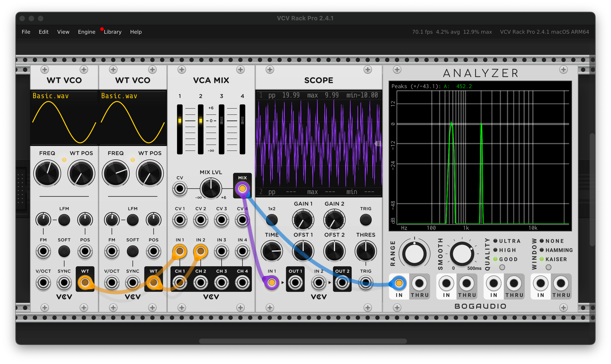Click the VCA MIX channel 3 fader
611x364 pixels.
tap(222, 129)
